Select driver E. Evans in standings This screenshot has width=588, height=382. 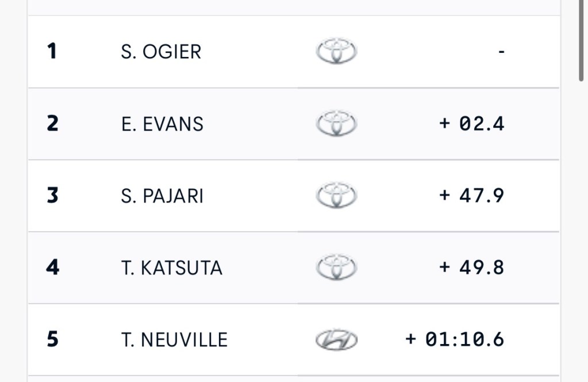tap(163, 124)
